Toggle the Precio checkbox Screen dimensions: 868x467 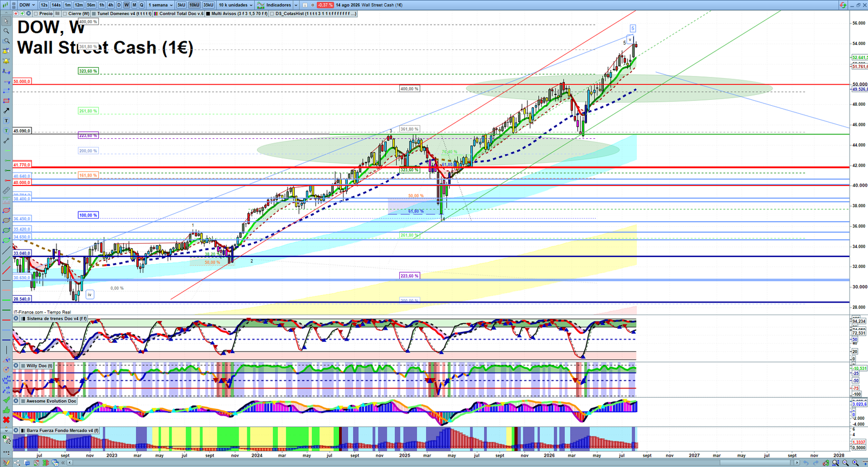point(36,14)
